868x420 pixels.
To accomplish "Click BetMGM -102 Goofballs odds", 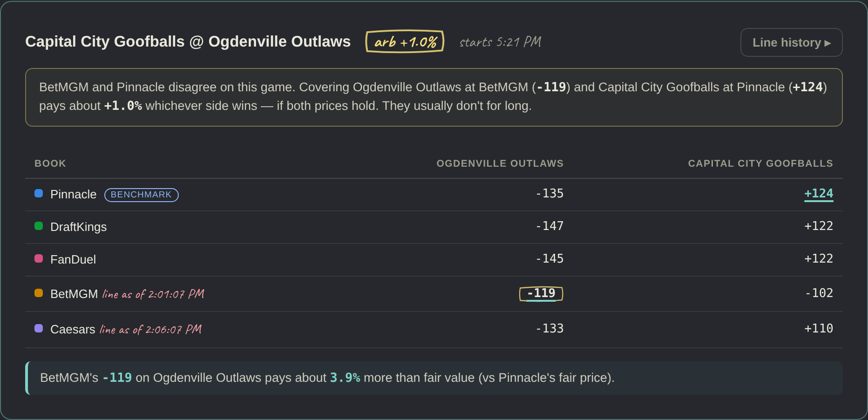I will pyautogui.click(x=820, y=293).
